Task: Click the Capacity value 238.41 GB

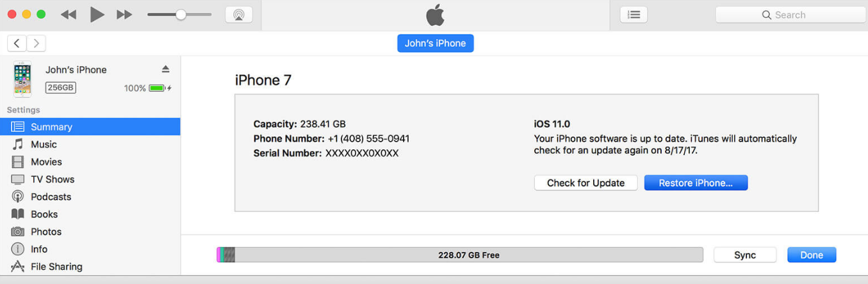Action: click(323, 124)
